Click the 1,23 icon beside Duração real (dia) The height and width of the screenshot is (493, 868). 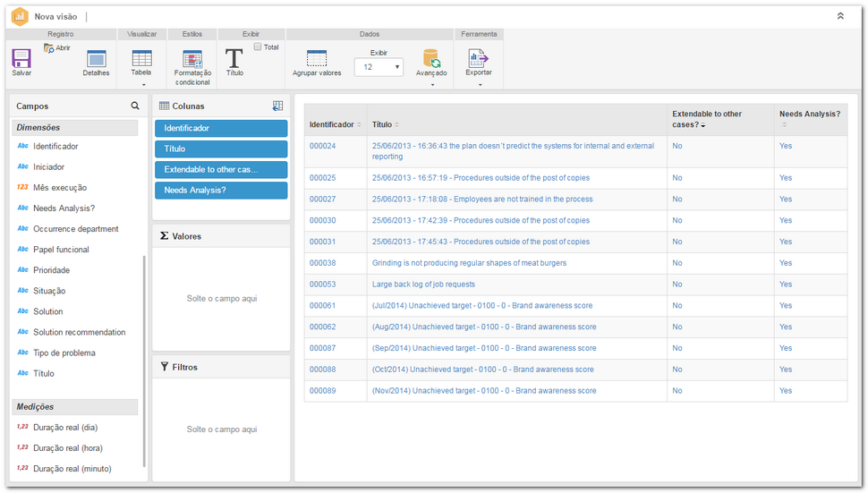[22, 427]
